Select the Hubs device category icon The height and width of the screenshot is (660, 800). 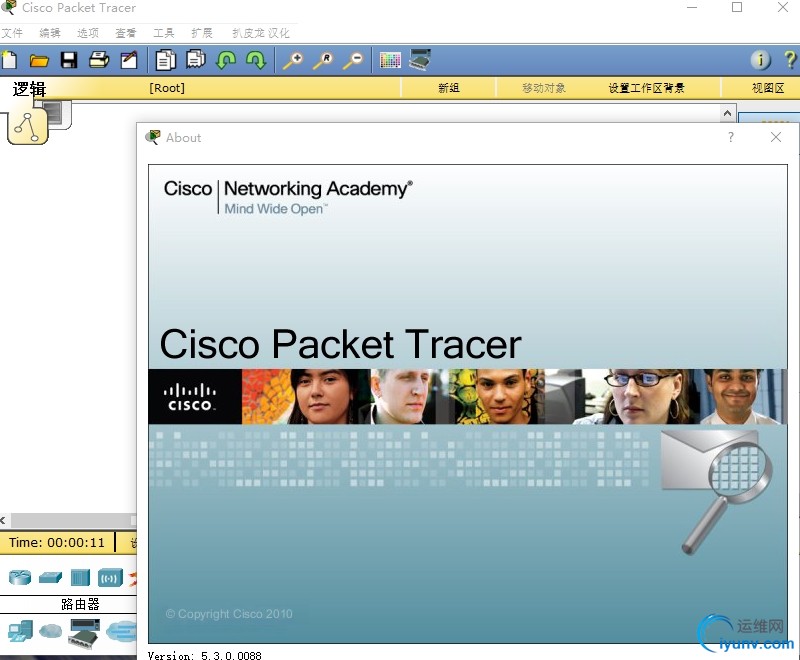(80, 577)
